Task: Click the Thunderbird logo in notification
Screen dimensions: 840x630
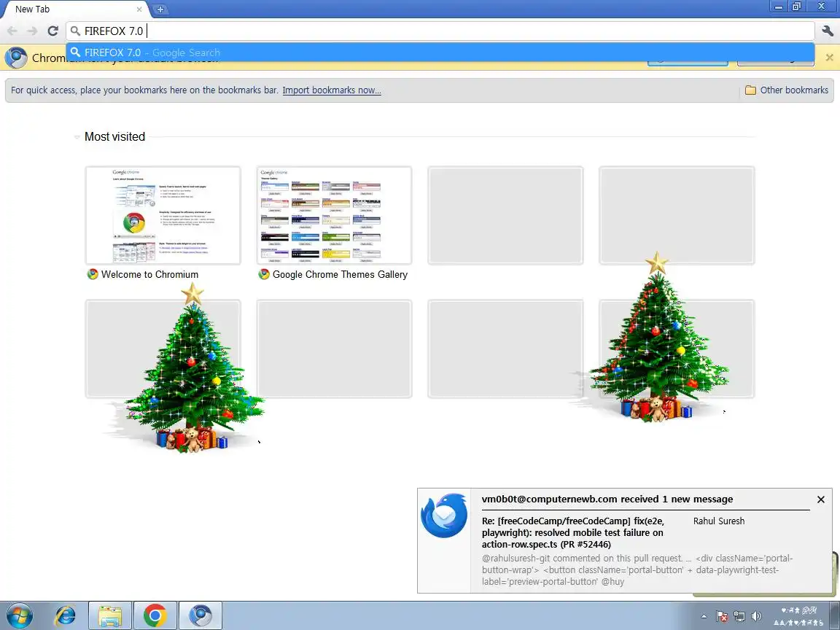Action: coord(444,516)
